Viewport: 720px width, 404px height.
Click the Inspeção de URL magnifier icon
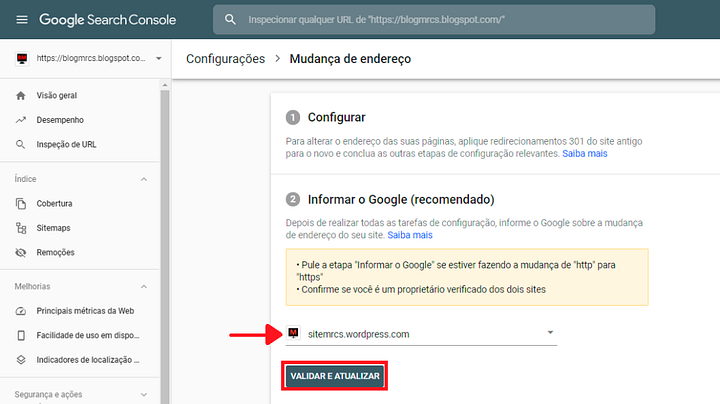click(21, 145)
